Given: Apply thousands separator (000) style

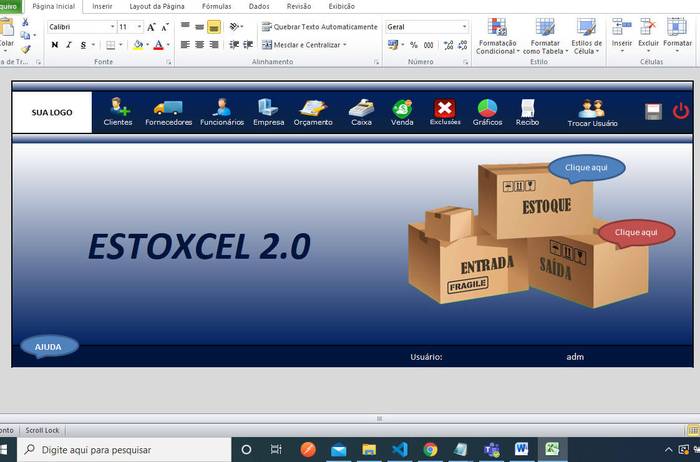Looking at the screenshot, I should [429, 45].
